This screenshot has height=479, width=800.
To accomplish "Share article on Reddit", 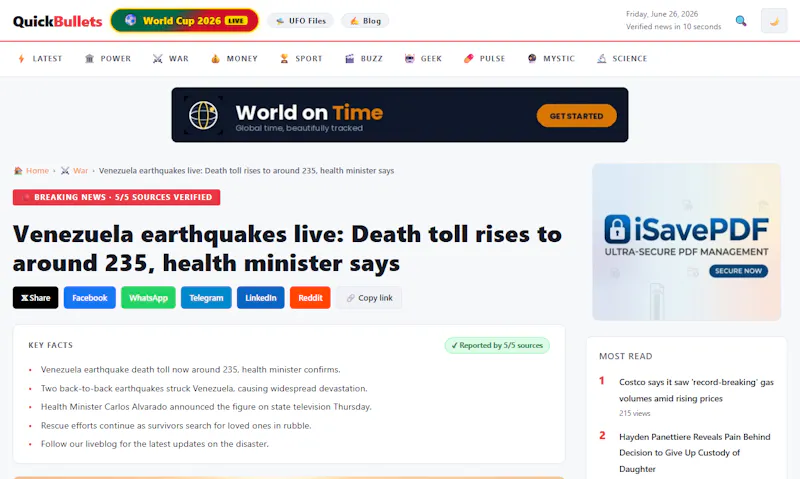I will click(310, 297).
